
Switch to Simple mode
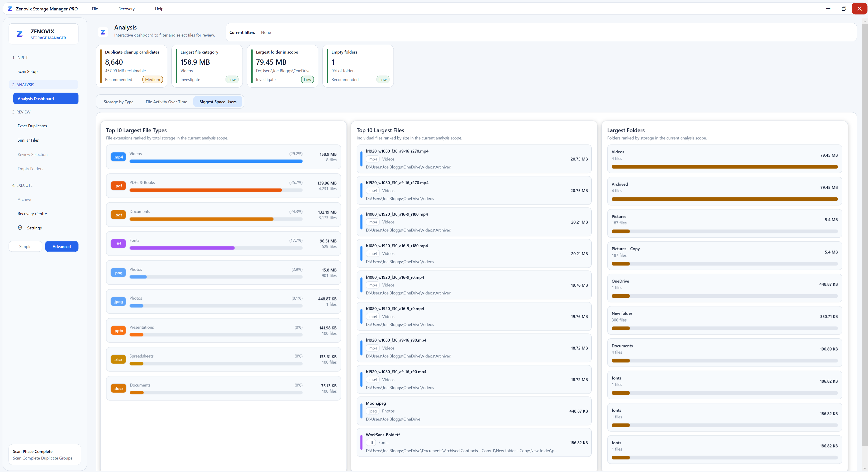point(25,246)
